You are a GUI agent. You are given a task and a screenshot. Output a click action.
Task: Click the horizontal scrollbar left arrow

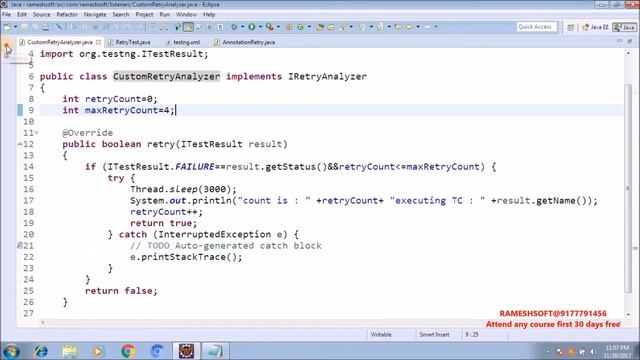(42, 322)
